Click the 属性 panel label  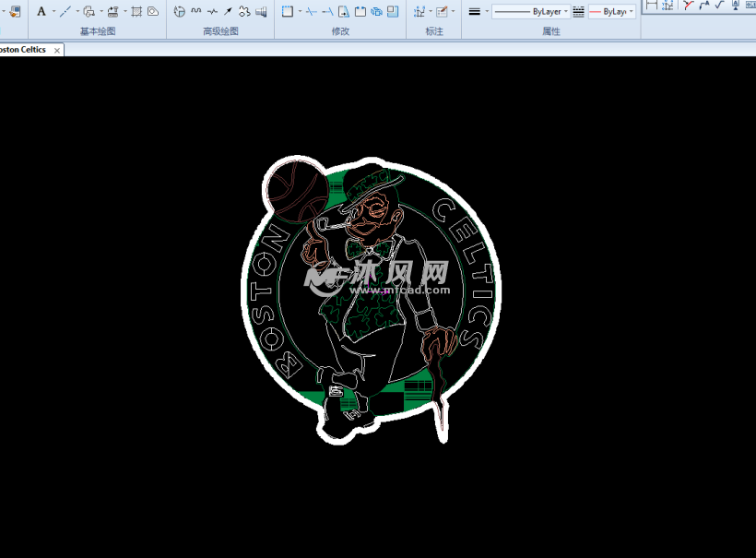pyautogui.click(x=551, y=31)
